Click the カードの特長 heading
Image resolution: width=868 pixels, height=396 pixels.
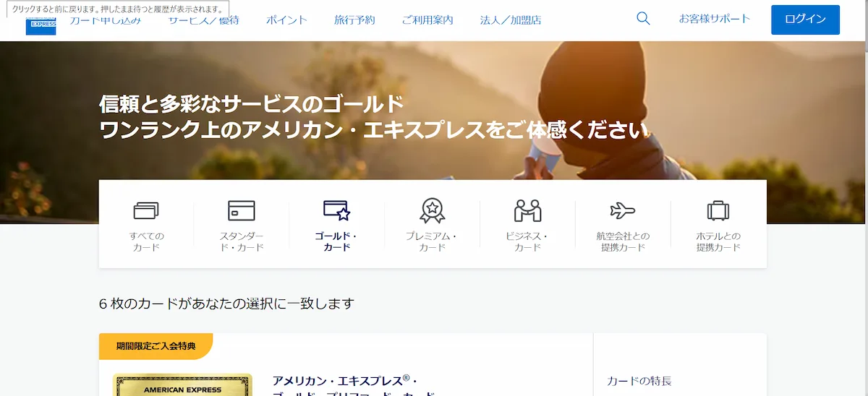point(639,381)
